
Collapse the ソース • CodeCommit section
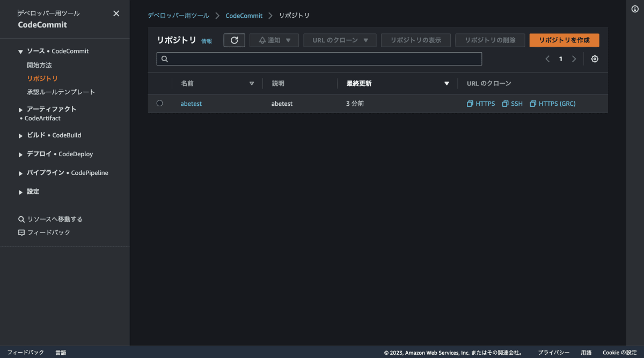(x=20, y=52)
